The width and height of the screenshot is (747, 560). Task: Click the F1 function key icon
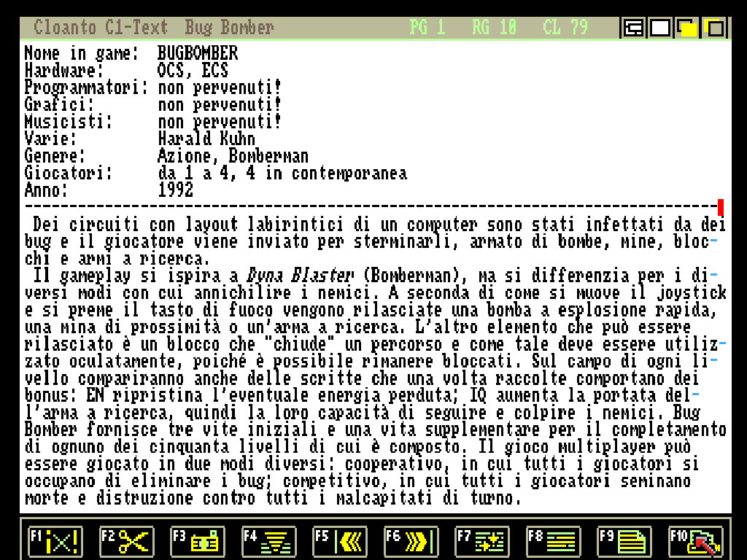(x=55, y=542)
